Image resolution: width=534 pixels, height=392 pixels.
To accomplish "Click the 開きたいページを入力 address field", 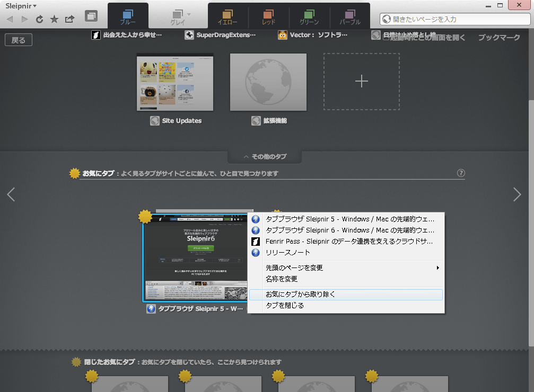I will pos(455,19).
